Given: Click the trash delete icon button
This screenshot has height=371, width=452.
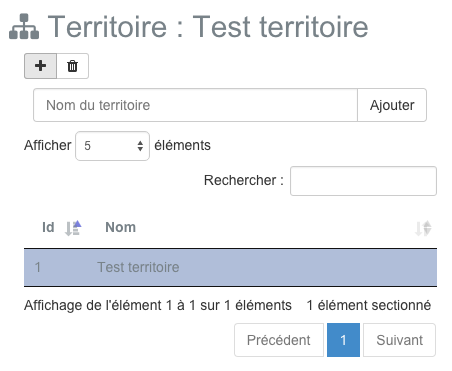Looking at the screenshot, I should 73,66.
